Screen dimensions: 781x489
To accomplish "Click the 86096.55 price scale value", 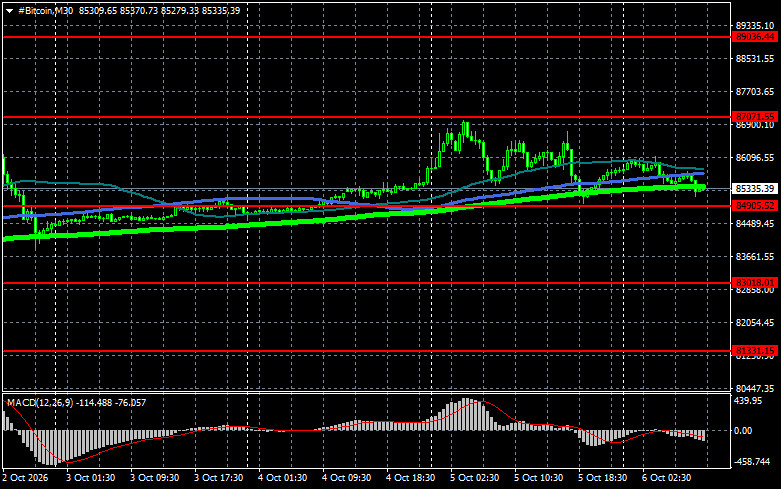I will point(755,157).
